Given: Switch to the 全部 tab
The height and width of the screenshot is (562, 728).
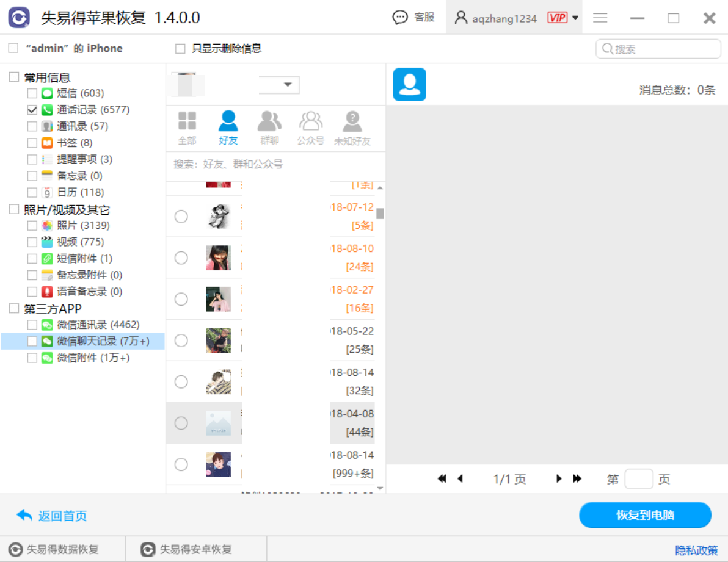Looking at the screenshot, I should tap(187, 128).
